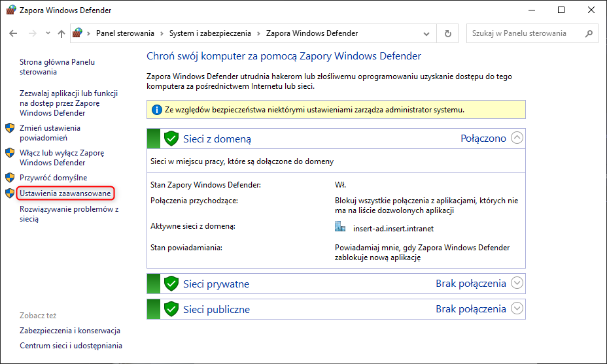Open Rozwiązywanie problemów z siecią
Image resolution: width=607 pixels, height=364 pixels.
tap(69, 214)
